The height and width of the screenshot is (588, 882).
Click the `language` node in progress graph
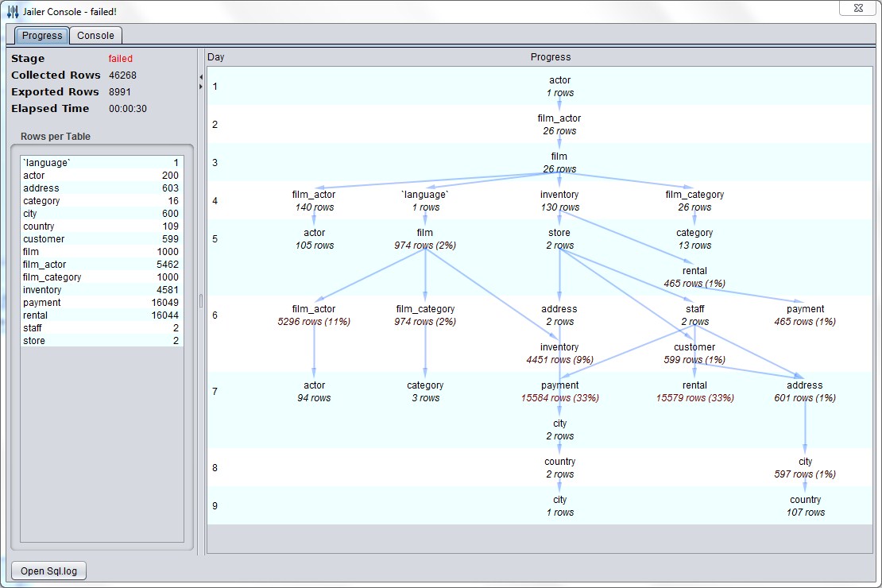click(x=425, y=201)
